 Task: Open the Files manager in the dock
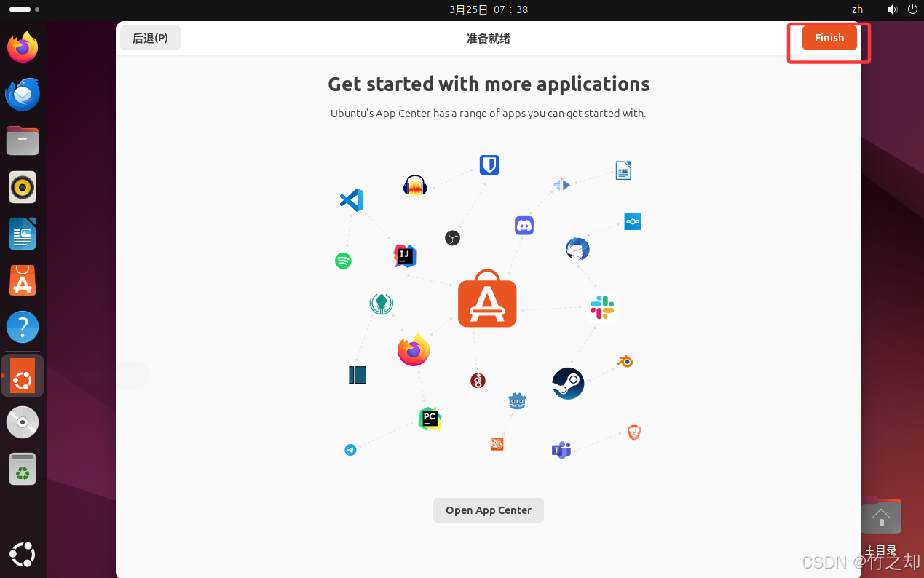23,140
